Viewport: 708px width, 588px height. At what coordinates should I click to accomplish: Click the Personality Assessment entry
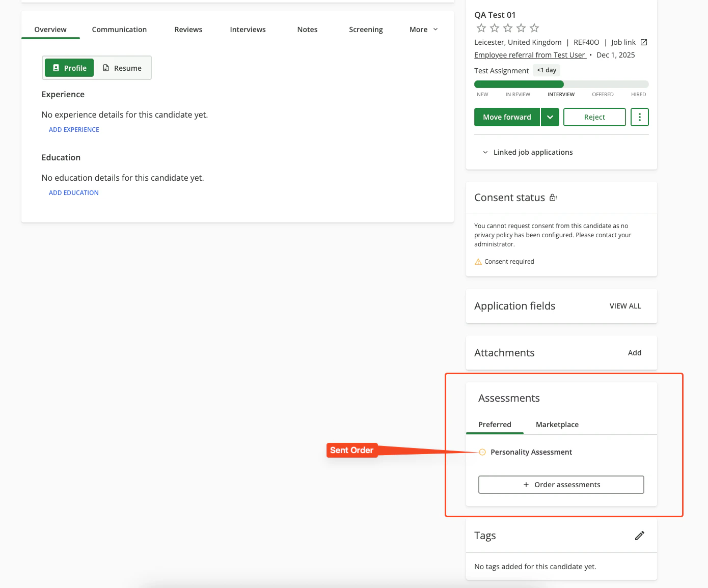(531, 452)
